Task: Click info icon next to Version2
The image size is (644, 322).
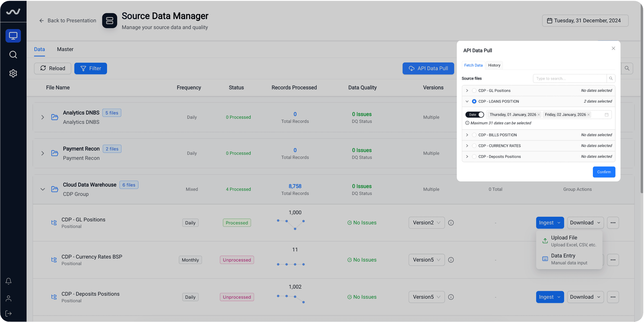Action: tap(451, 223)
